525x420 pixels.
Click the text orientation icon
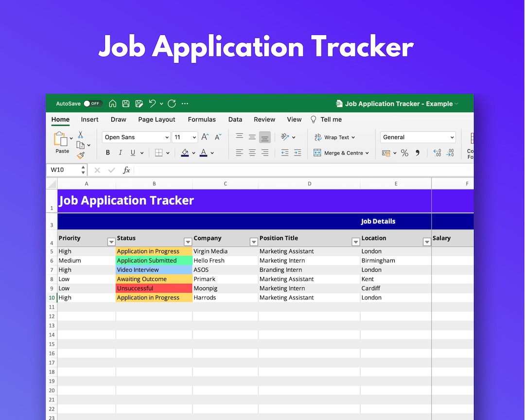click(285, 137)
